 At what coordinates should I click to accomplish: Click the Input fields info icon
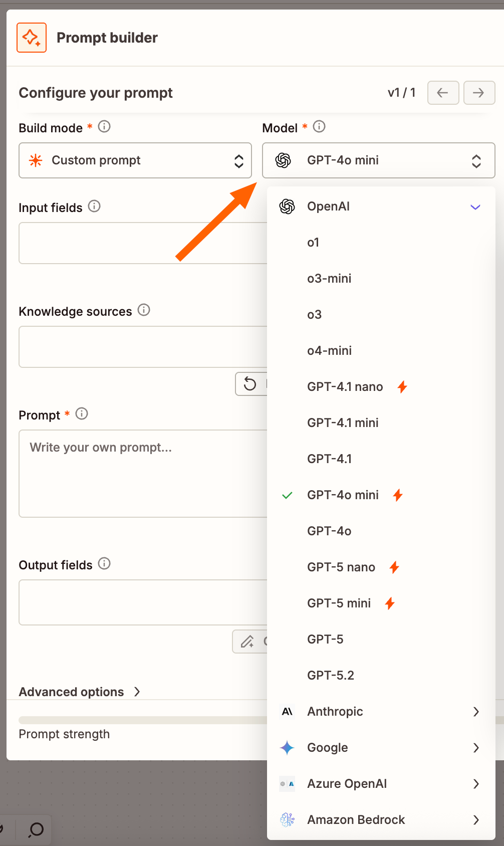point(94,206)
